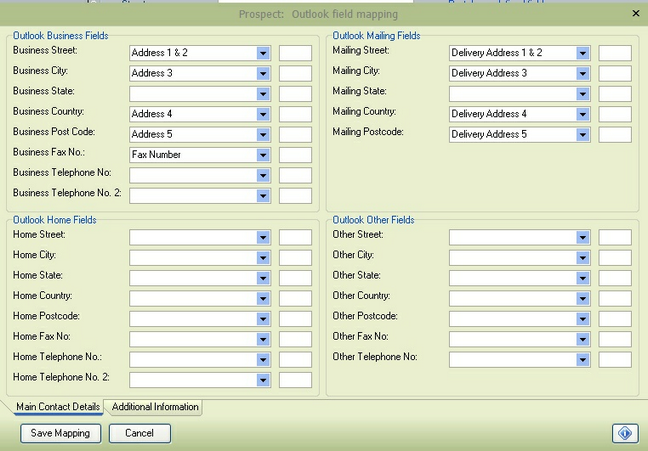Viewport: 648px width, 451px height.
Task: Close the Outlook field mapping dialog
Action: (636, 14)
